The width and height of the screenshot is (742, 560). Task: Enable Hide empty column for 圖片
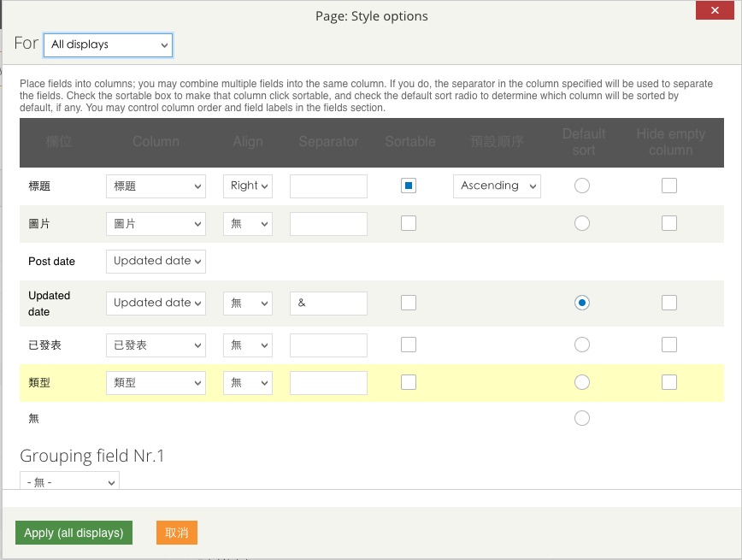tap(669, 223)
